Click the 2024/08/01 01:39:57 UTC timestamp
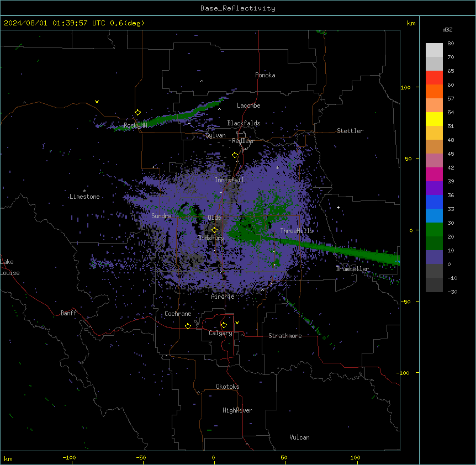476x465 pixels. click(x=54, y=23)
